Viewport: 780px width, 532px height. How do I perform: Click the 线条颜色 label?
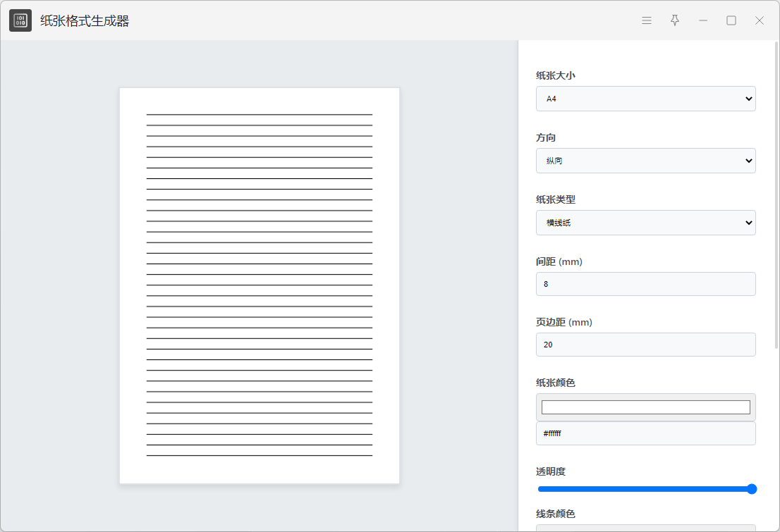[556, 514]
